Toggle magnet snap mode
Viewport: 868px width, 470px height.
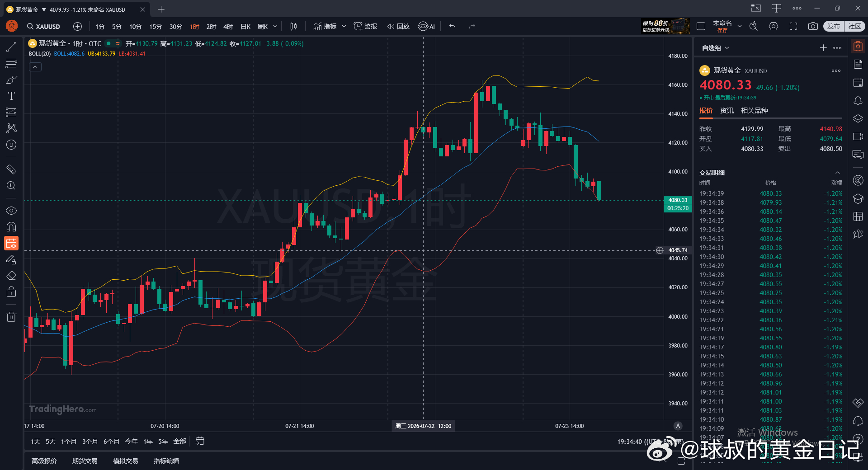tap(11, 227)
